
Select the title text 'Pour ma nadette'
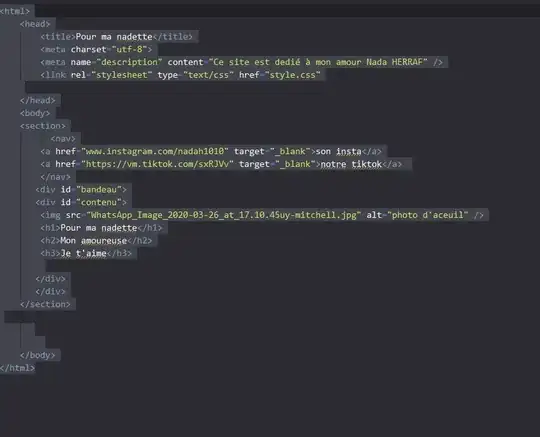tap(114, 37)
